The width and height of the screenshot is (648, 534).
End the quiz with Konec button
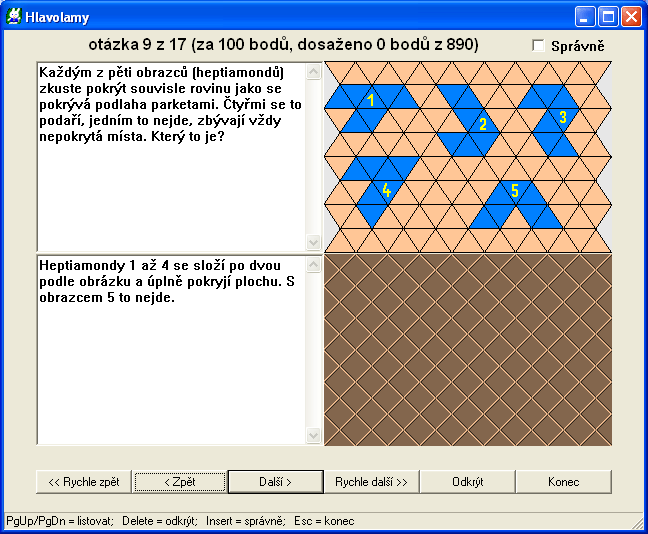pos(563,481)
